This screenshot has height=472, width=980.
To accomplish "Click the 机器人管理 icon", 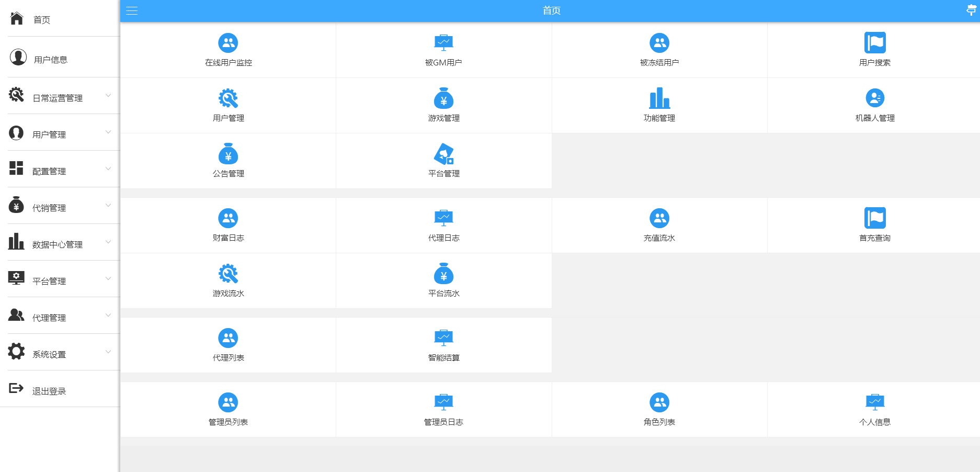I will click(875, 98).
